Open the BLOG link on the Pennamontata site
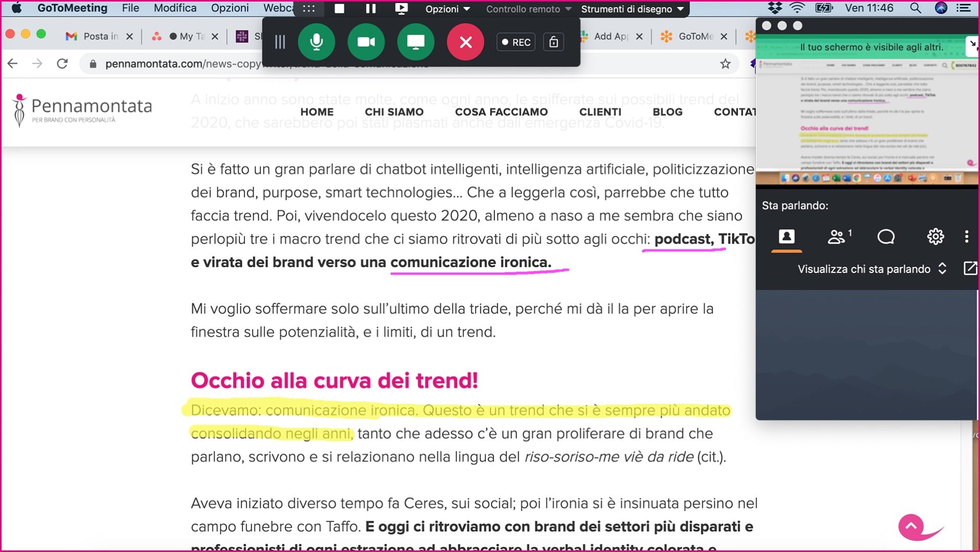This screenshot has height=552, width=980. (667, 111)
